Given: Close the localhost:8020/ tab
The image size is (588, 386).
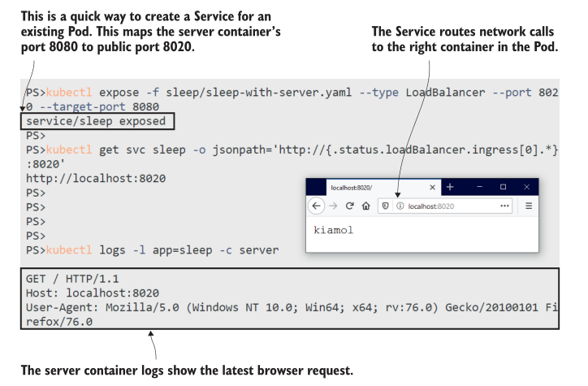Looking at the screenshot, I should tap(431, 187).
